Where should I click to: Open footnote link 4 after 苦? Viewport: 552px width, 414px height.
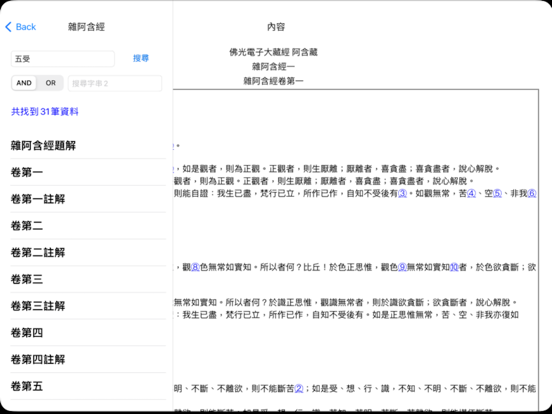[471, 193]
